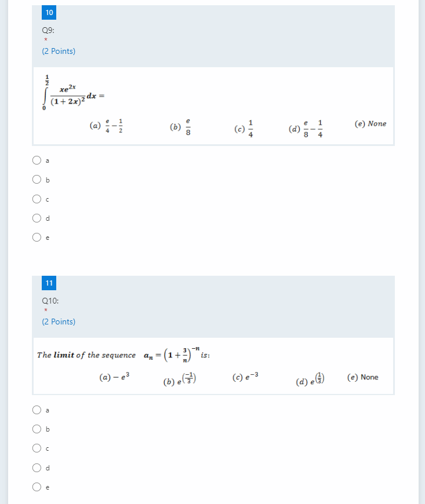Select option c for question Q10
Viewport: 425px width, 504px height.
click(37, 448)
